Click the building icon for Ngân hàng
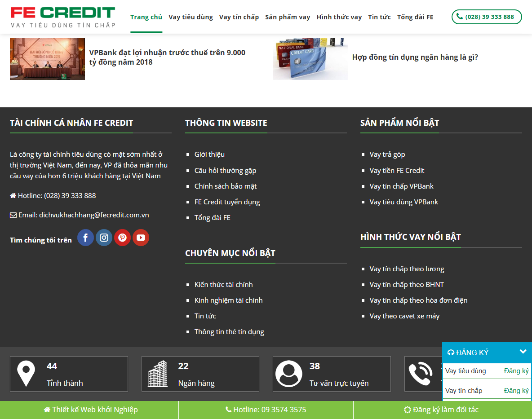 click(158, 374)
